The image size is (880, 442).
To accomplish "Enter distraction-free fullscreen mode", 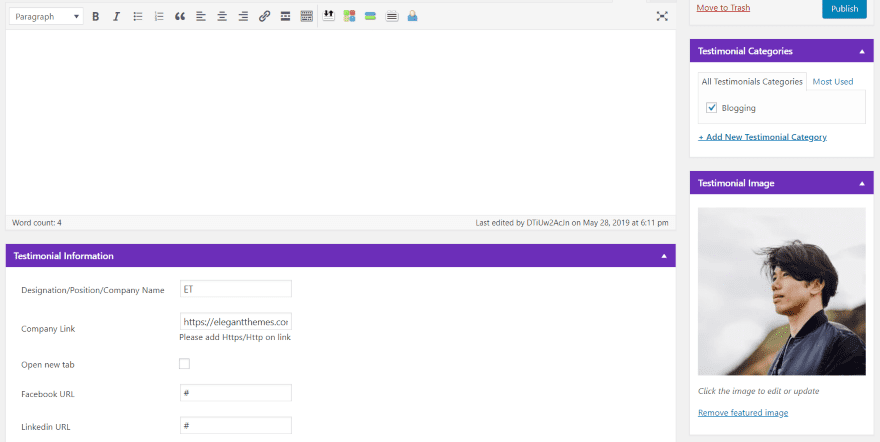I will 662,16.
